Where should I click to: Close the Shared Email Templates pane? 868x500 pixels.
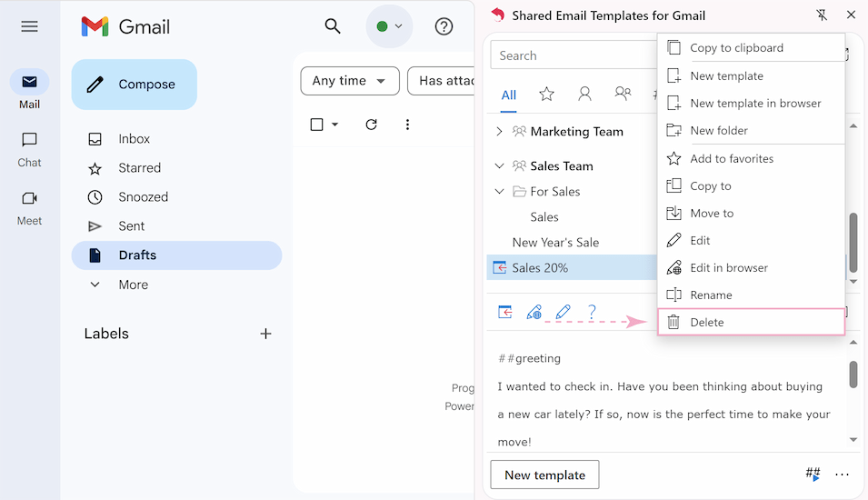(x=852, y=15)
